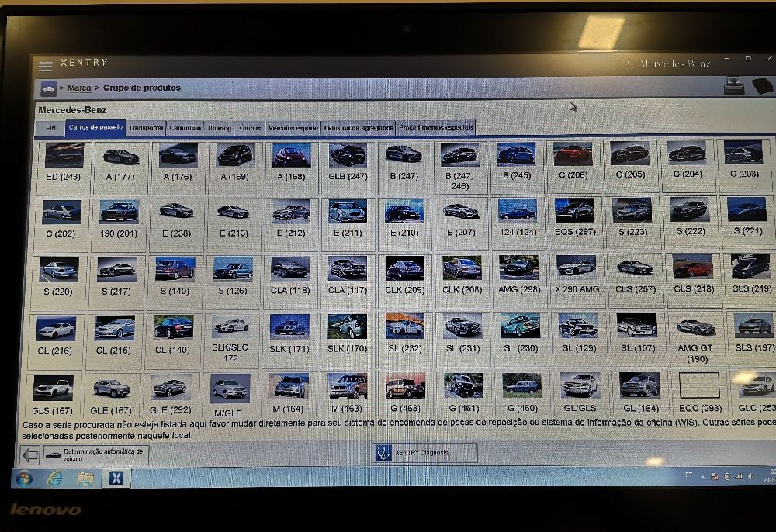Select the CL (216) model tile
This screenshot has width=776, height=532.
[55, 342]
